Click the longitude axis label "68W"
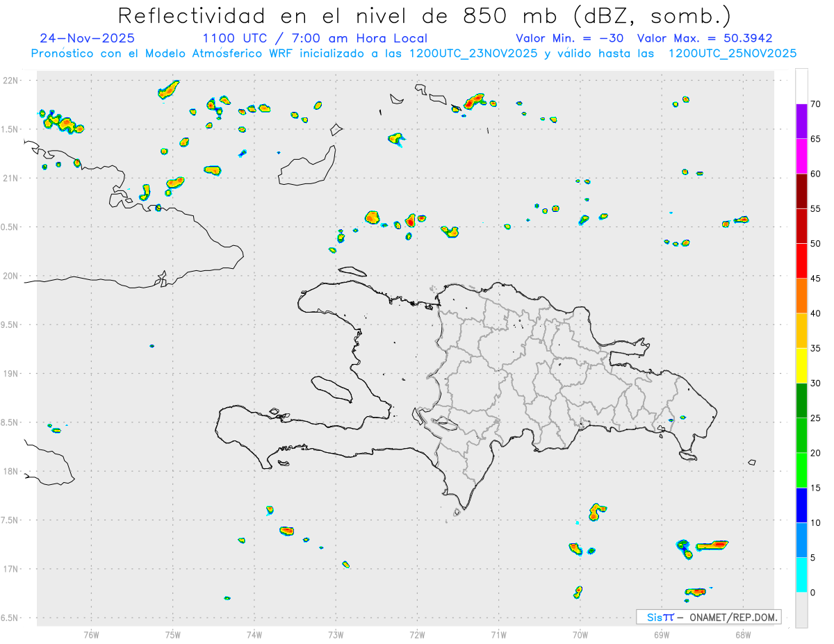 tap(743, 635)
